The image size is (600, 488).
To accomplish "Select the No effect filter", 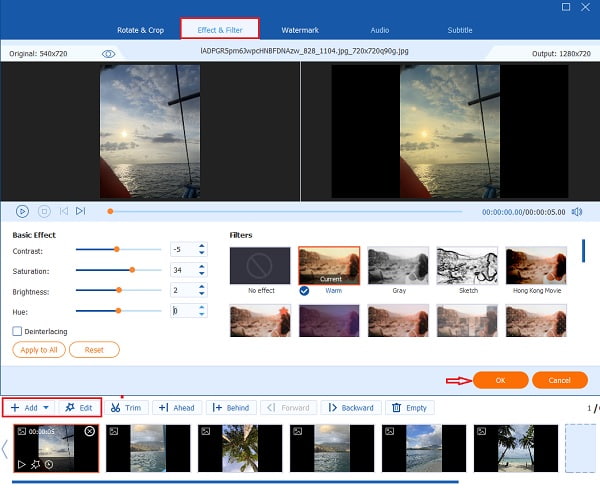I will (x=260, y=266).
